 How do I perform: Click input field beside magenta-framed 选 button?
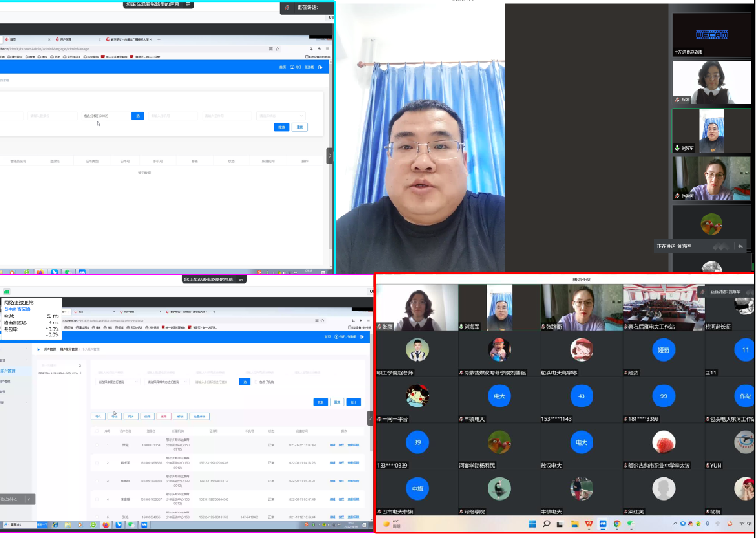tap(215, 382)
